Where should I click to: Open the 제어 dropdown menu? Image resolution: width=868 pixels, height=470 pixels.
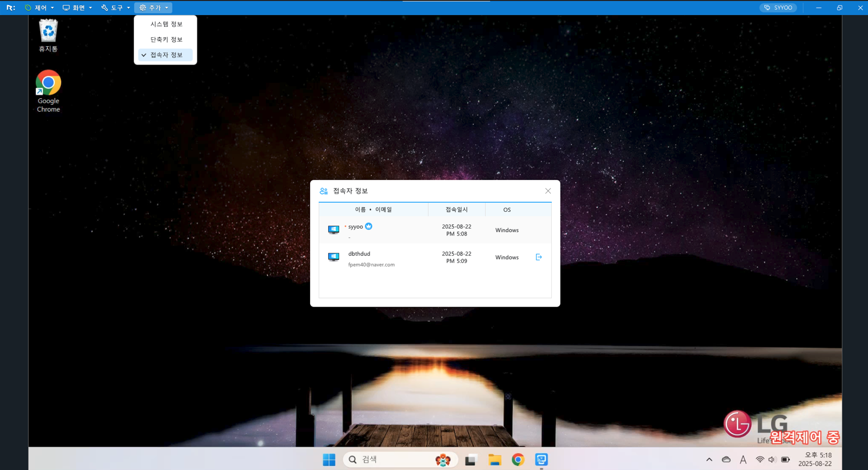click(40, 7)
